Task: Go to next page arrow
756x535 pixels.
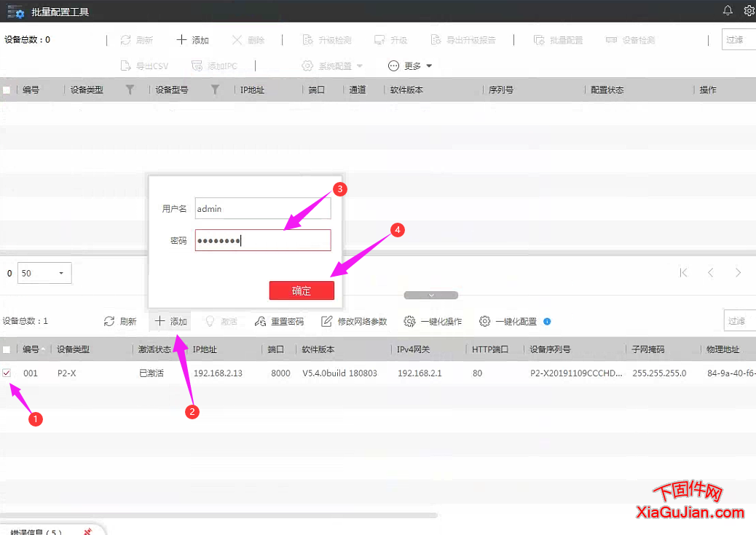Action: (x=738, y=273)
